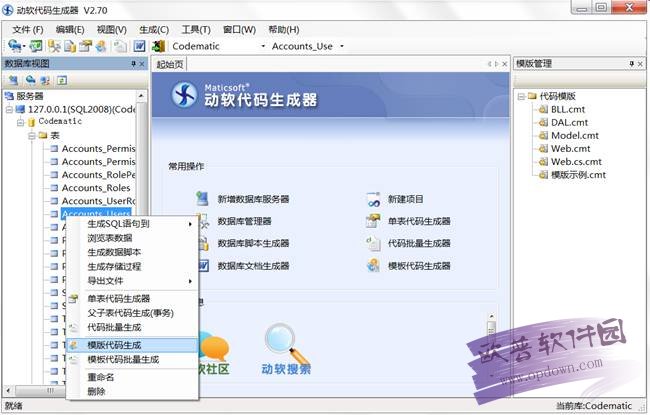The height and width of the screenshot is (415, 650).
Task: Open the 数据库文档生成器 link
Action: pyautogui.click(x=253, y=266)
